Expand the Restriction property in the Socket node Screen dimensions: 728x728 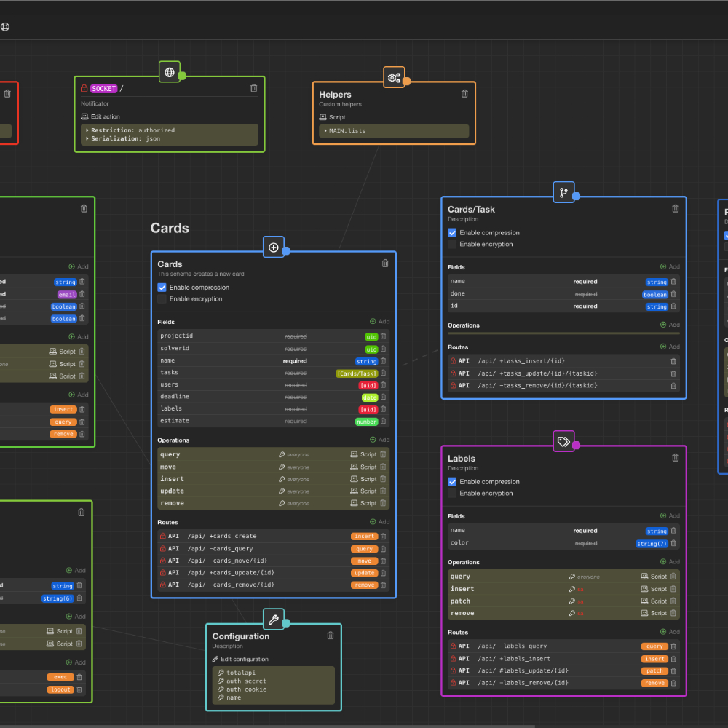click(x=87, y=130)
